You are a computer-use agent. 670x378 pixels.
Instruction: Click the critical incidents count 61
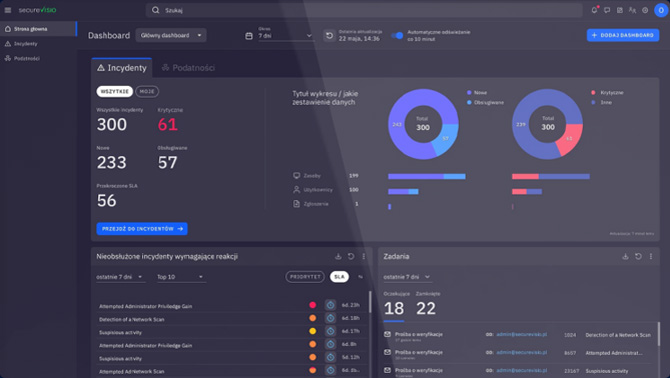pyautogui.click(x=168, y=124)
